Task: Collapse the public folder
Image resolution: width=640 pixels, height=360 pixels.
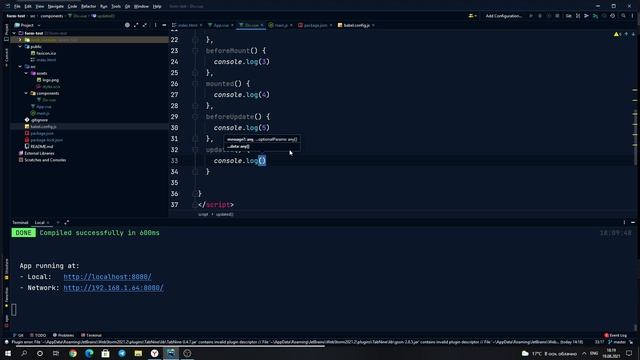Action: 20,47
